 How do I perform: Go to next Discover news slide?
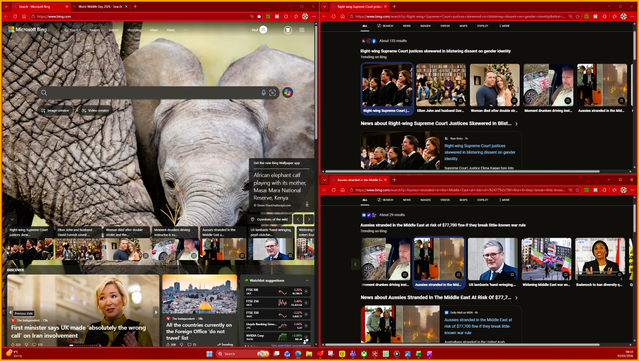156,313
